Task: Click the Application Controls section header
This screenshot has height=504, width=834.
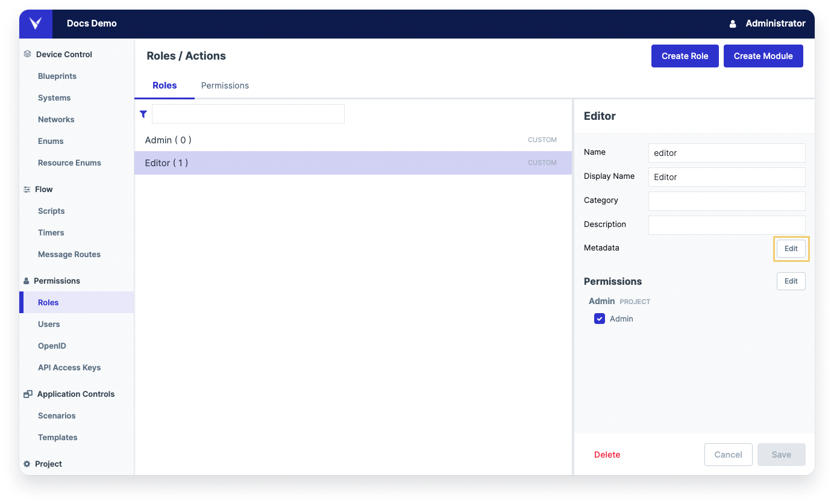Action: click(76, 394)
